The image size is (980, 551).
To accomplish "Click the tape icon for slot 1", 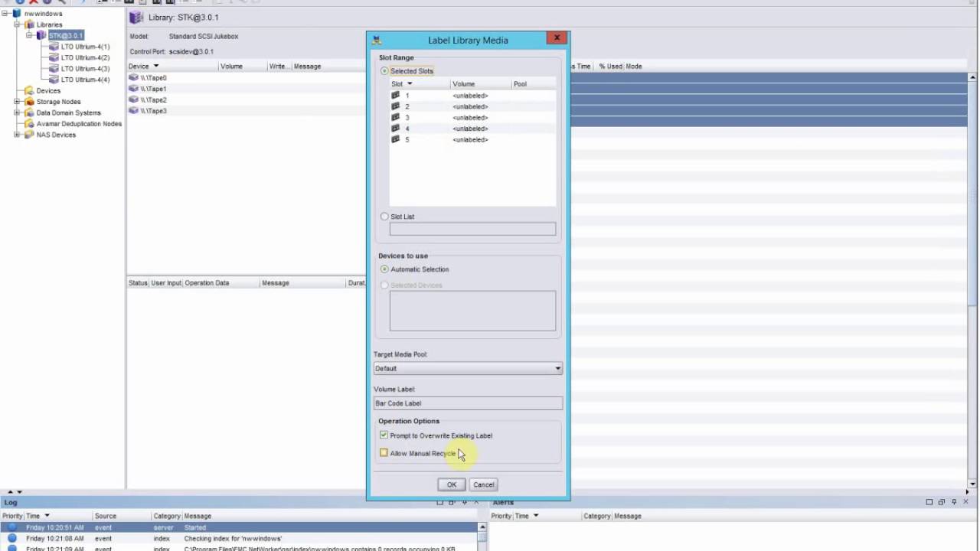I will tap(396, 96).
